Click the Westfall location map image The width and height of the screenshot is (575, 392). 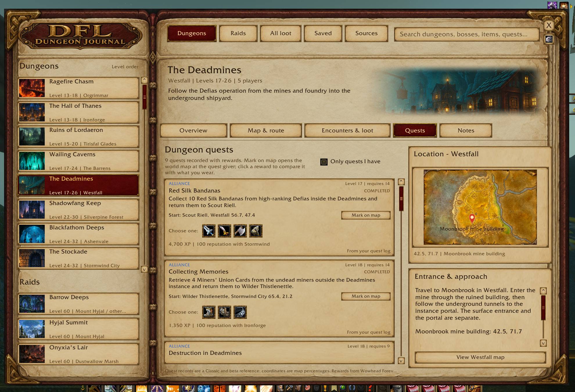480,207
